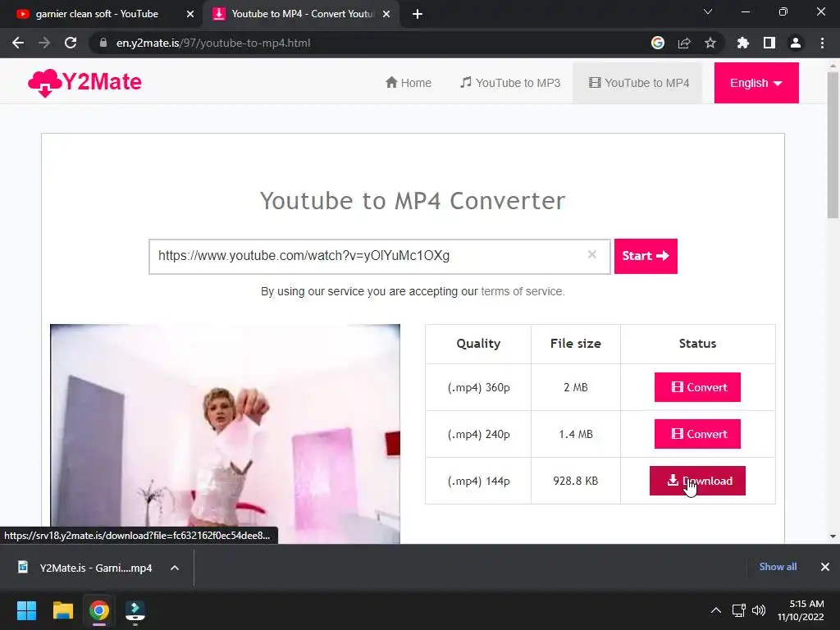
Task: Open terms of service link
Action: [522, 291]
